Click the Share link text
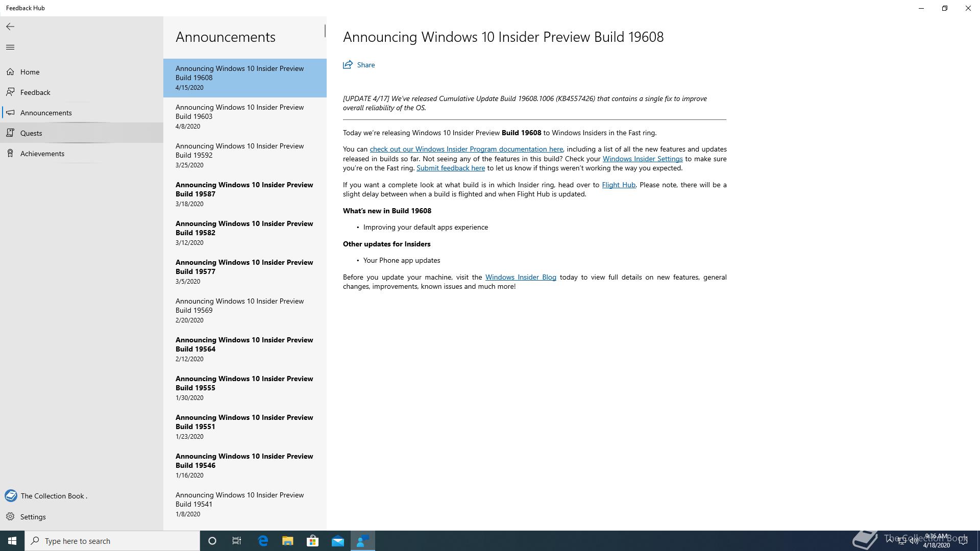The image size is (980, 551). (366, 65)
